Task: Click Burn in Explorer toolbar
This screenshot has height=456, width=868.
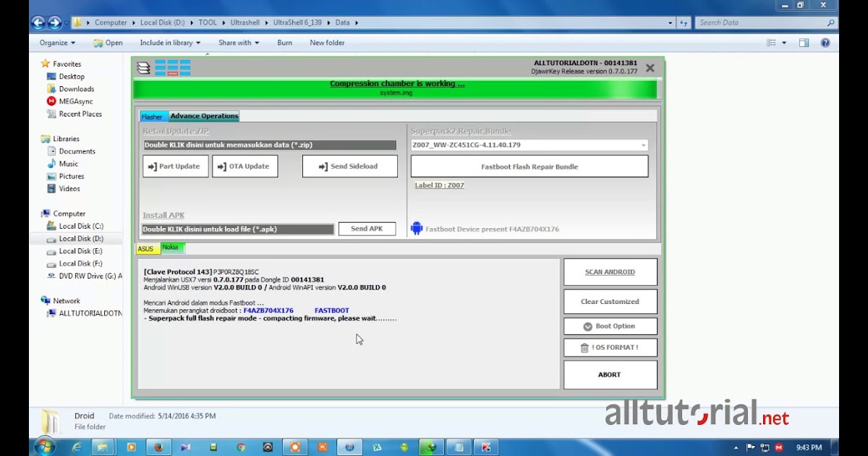Action: pos(284,43)
